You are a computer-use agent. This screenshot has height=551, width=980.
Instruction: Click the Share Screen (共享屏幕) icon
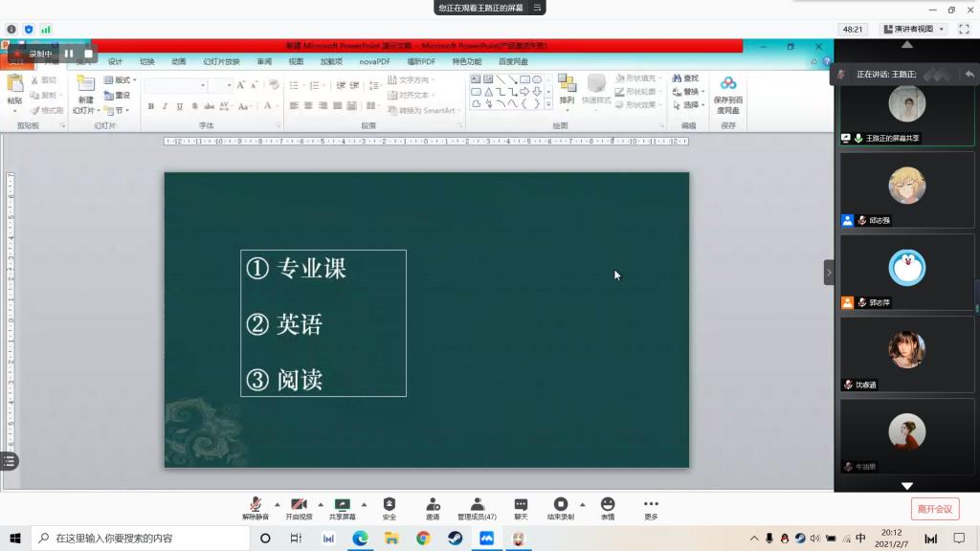click(x=342, y=505)
